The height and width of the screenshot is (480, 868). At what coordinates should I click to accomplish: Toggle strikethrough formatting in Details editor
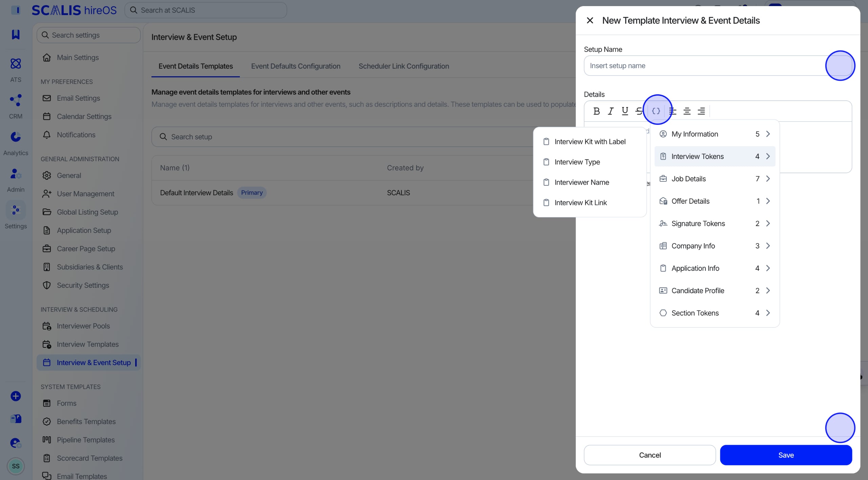coord(639,111)
